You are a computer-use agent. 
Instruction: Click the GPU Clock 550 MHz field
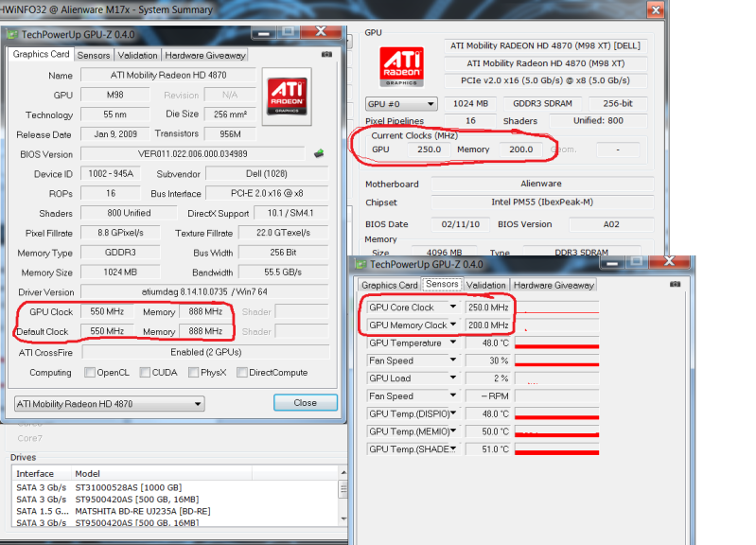[107, 311]
